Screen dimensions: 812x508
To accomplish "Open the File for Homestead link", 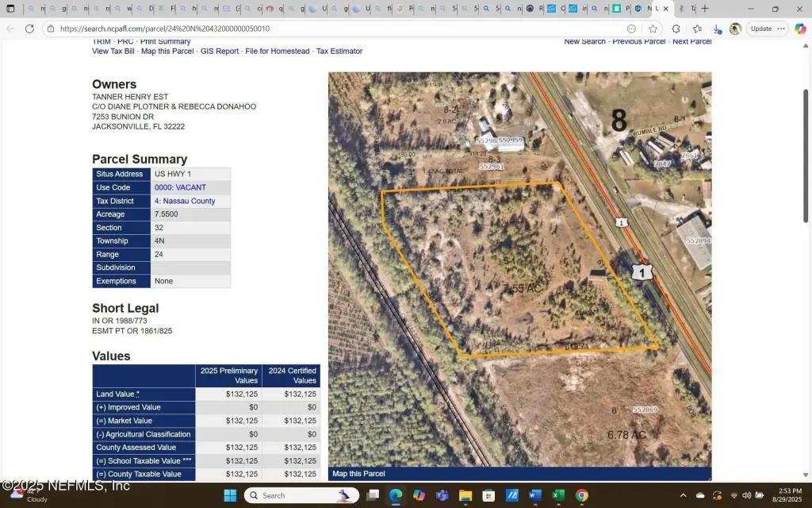I will pos(278,52).
